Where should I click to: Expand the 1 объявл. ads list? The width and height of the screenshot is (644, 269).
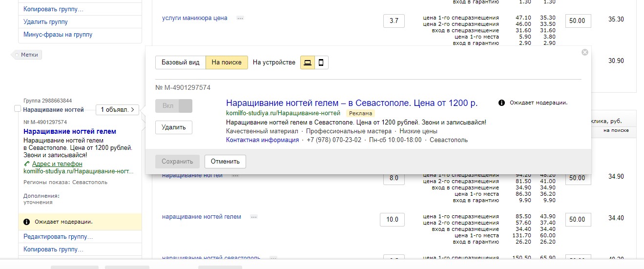pyautogui.click(x=118, y=110)
